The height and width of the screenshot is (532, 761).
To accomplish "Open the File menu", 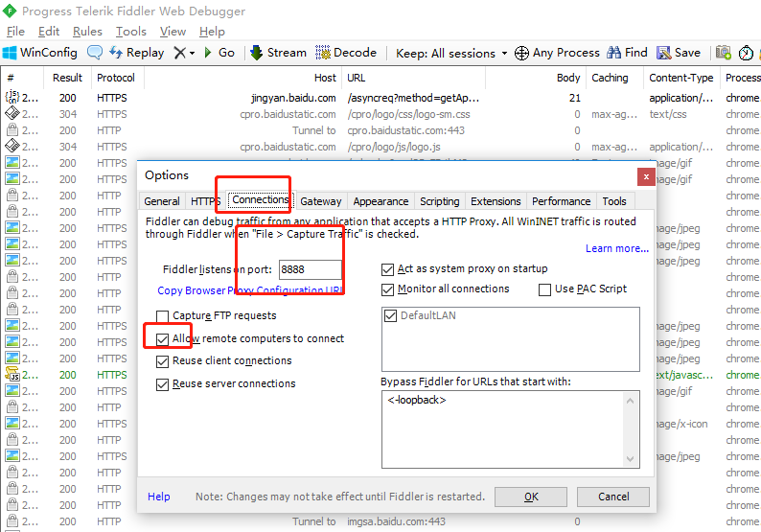I will coord(15,32).
